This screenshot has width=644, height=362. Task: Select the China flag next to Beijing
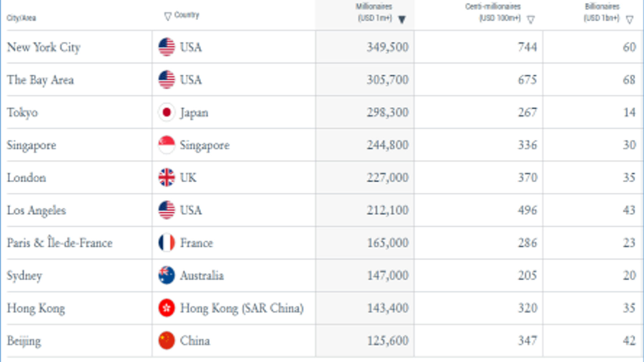click(x=166, y=340)
